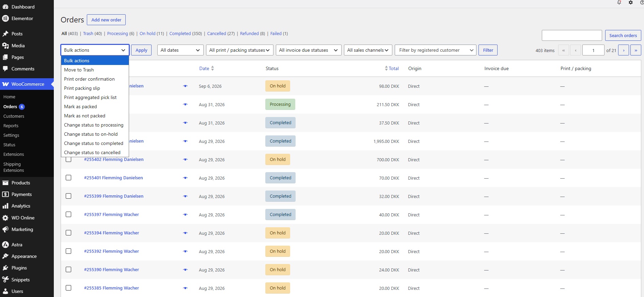Jump to last page of orders
This screenshot has height=297, width=644.
pos(636,50)
